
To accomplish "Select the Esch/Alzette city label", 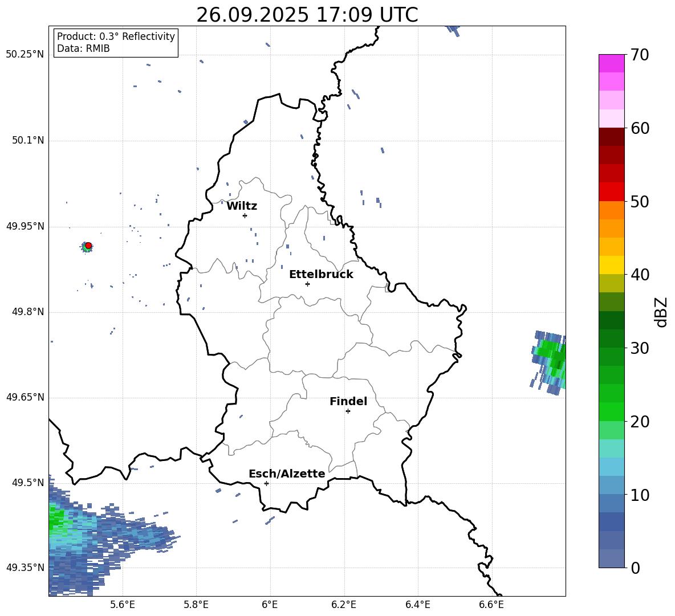I will (287, 474).
